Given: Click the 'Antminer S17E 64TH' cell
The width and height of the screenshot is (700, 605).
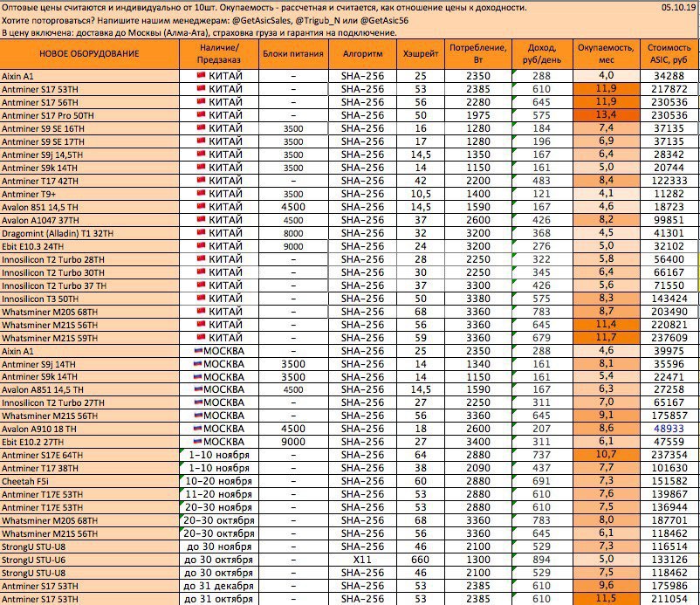Looking at the screenshot, I should click(89, 455).
